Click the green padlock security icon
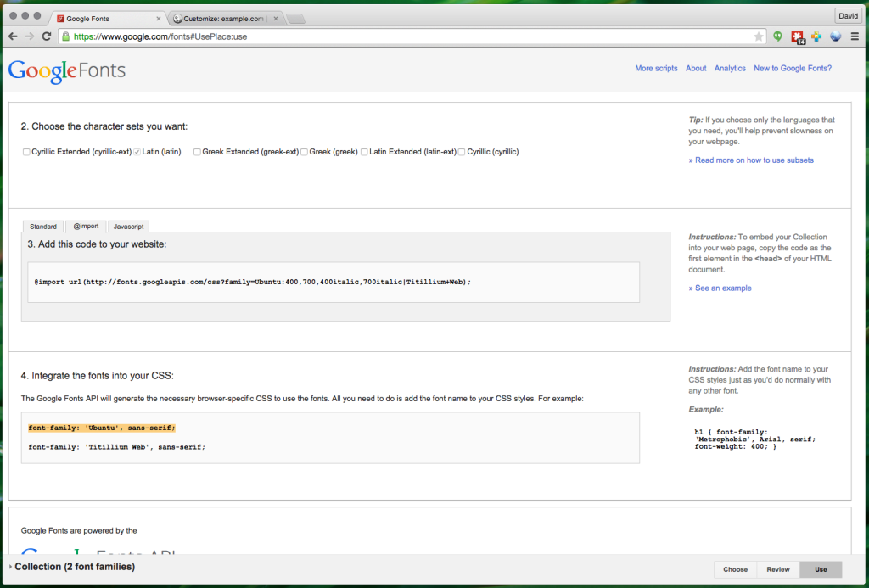The height and width of the screenshot is (588, 869). click(66, 36)
